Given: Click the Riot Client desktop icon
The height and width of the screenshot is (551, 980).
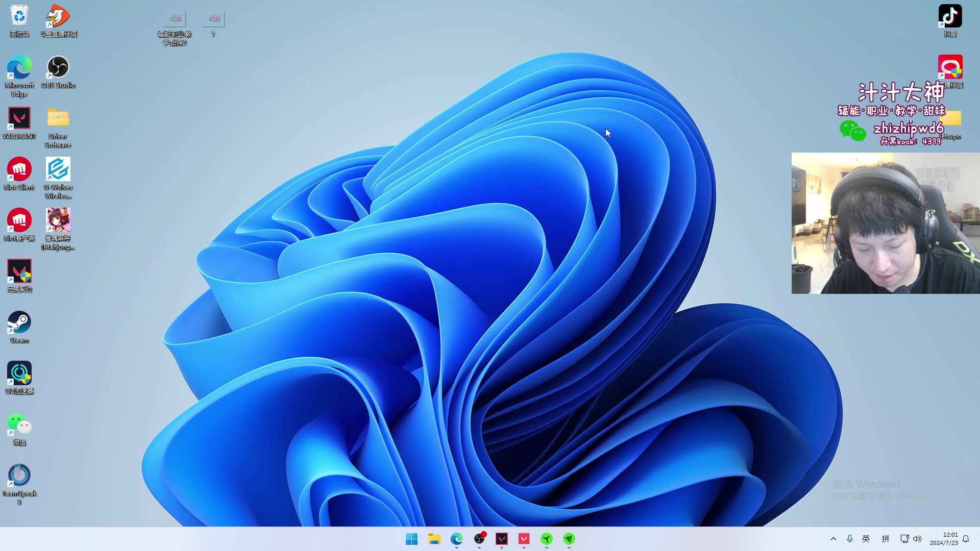Looking at the screenshot, I should point(19,169).
